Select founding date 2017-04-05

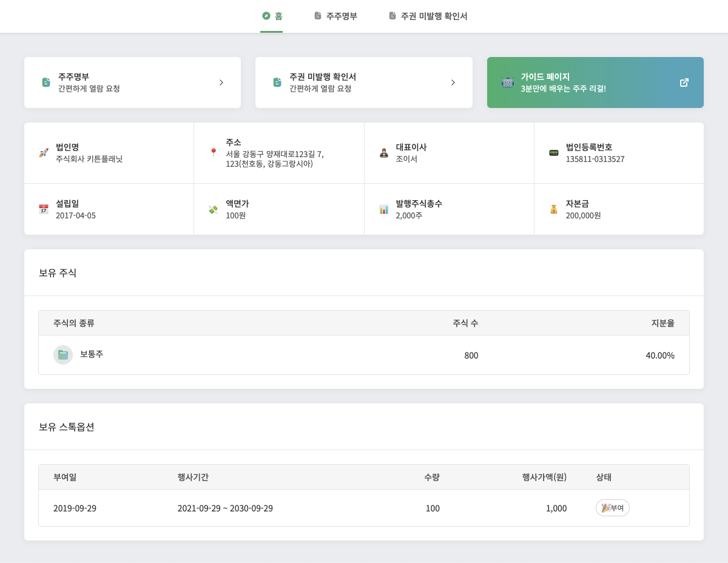[x=76, y=215]
